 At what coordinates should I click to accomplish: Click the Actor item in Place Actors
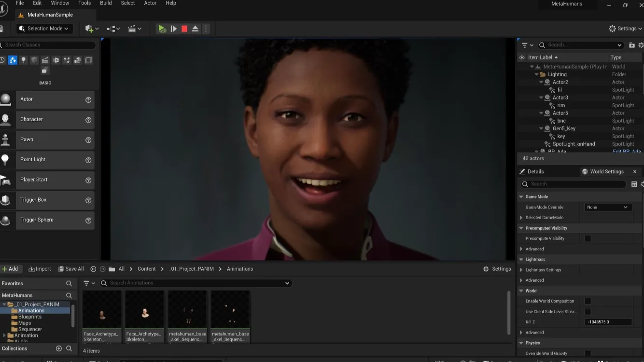pos(47,99)
